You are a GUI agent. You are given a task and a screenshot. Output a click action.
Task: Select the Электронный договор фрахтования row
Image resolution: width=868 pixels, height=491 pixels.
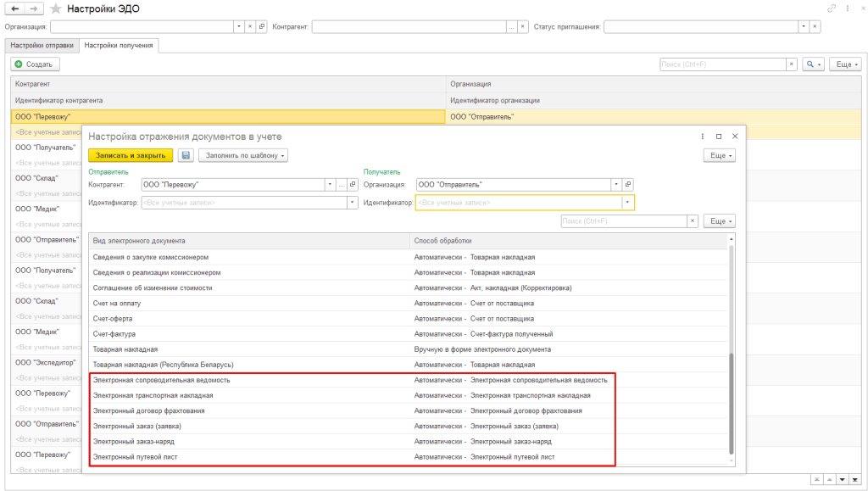pos(409,410)
